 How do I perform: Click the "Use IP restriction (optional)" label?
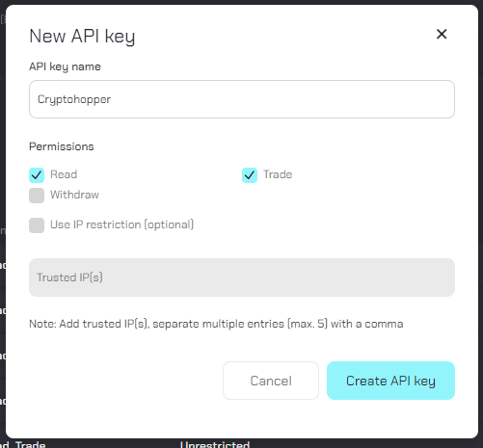(x=122, y=224)
